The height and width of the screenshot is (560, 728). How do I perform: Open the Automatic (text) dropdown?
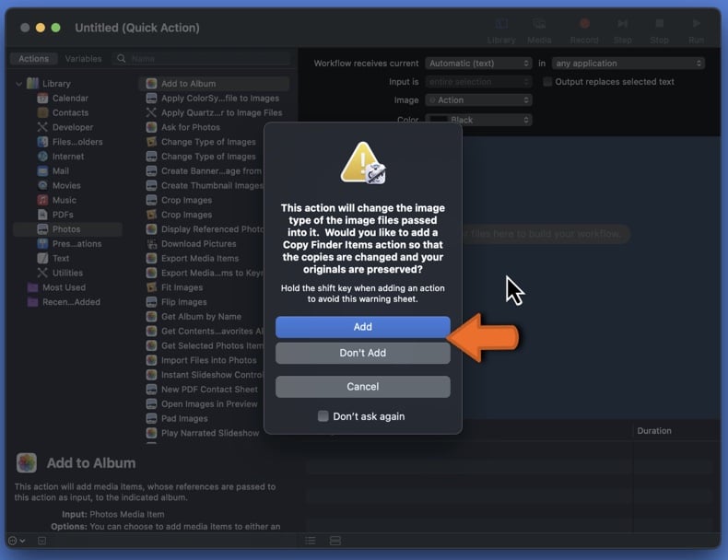(x=478, y=64)
